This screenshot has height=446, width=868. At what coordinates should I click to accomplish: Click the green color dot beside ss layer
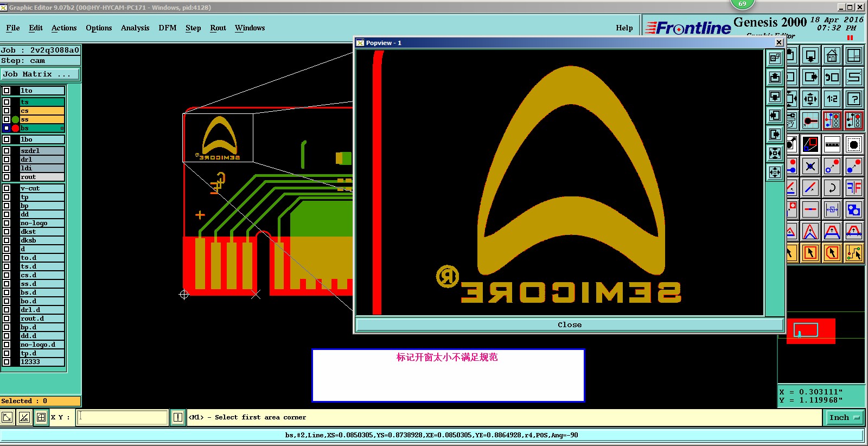point(15,119)
